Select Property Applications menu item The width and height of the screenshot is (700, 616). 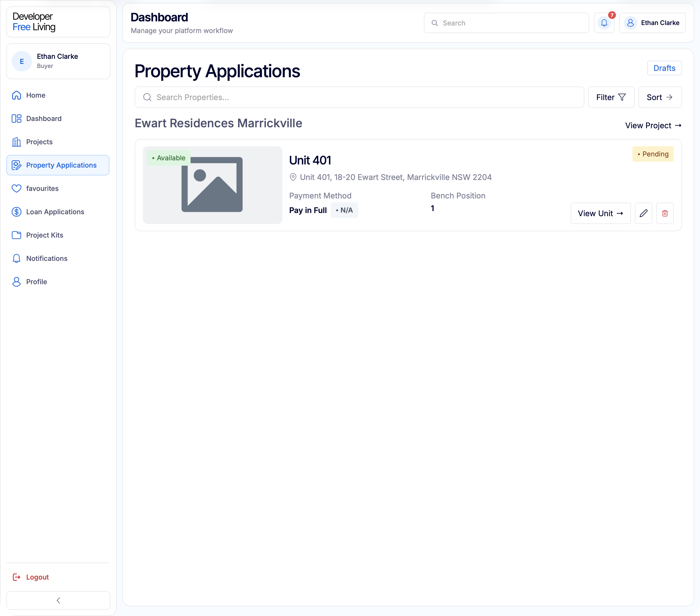pyautogui.click(x=58, y=165)
